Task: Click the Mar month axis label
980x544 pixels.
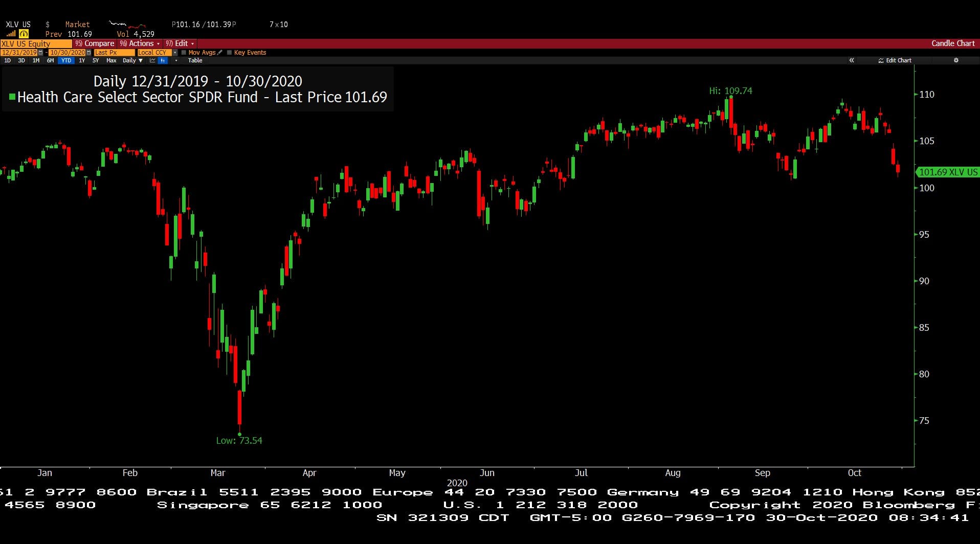Action: click(218, 473)
